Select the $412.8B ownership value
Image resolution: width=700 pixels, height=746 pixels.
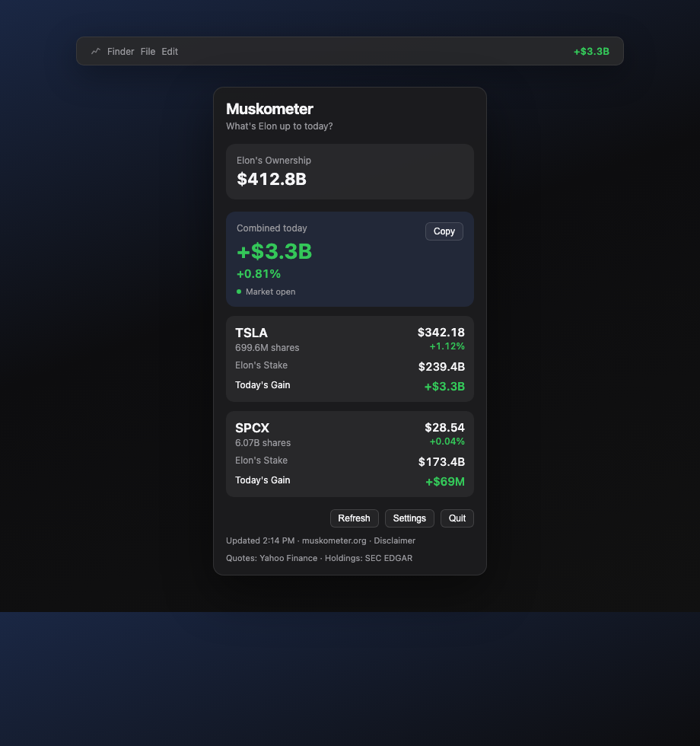tap(272, 180)
